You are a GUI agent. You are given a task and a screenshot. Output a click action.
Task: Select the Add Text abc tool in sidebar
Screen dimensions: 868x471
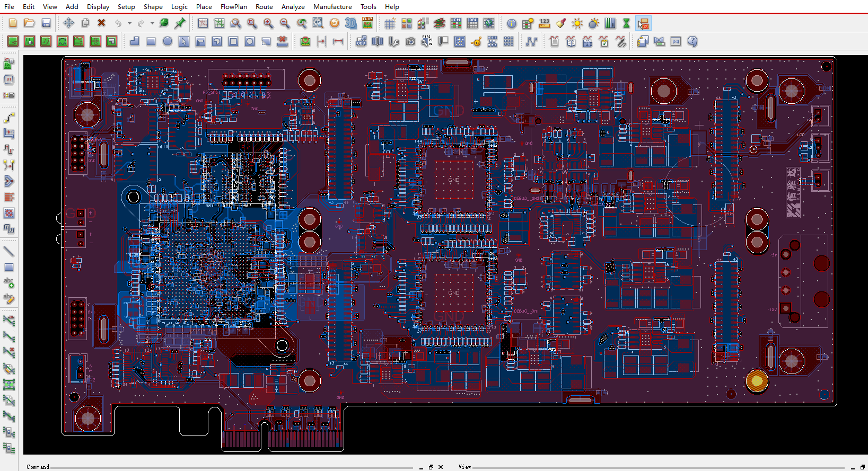pos(9,283)
